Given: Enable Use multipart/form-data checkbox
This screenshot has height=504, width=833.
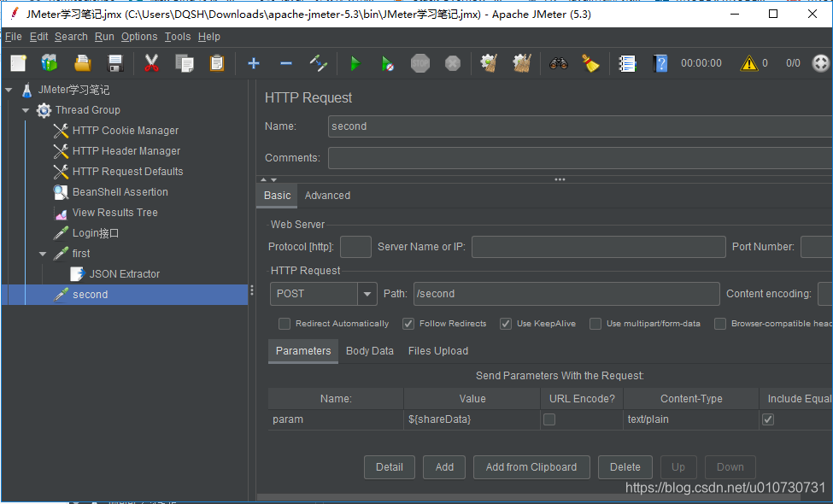Looking at the screenshot, I should (595, 324).
